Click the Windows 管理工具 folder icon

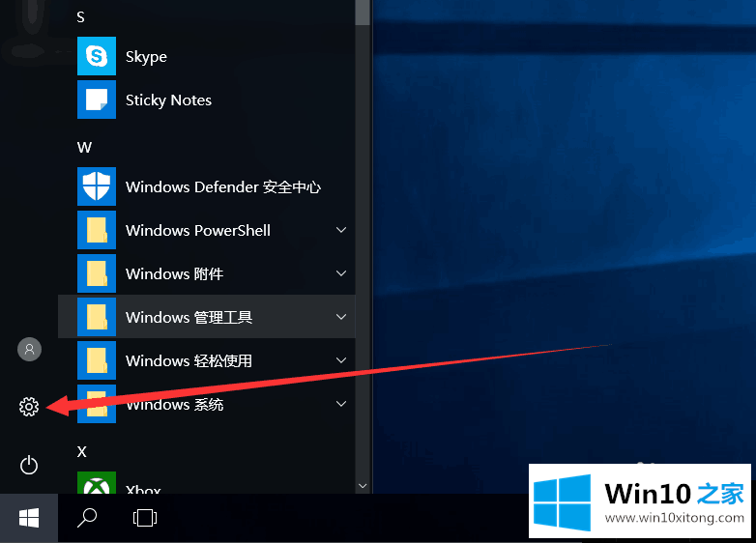coord(97,317)
